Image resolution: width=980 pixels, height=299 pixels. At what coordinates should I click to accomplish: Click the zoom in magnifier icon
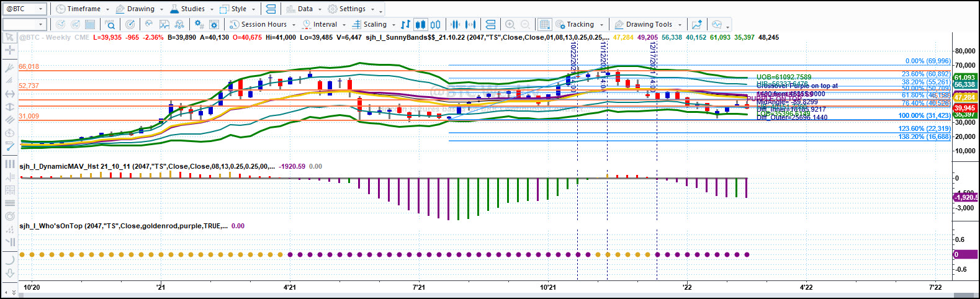(x=510, y=24)
